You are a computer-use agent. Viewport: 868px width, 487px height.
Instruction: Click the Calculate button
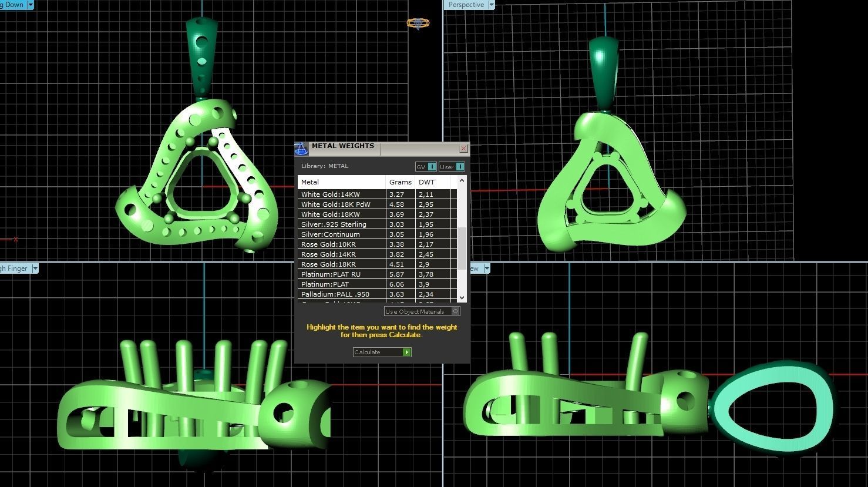(382, 352)
